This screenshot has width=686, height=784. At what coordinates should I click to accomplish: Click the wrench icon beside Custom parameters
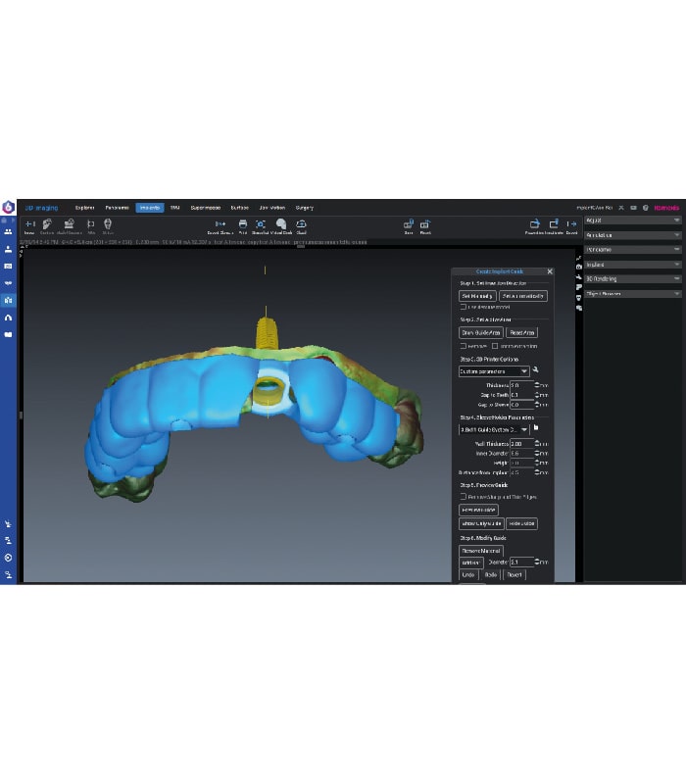(x=536, y=370)
